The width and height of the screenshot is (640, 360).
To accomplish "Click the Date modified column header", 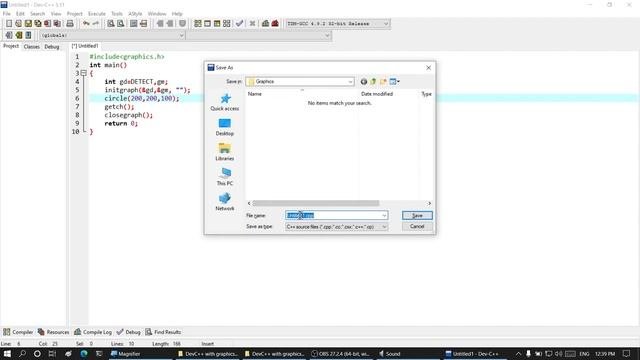I will (377, 94).
